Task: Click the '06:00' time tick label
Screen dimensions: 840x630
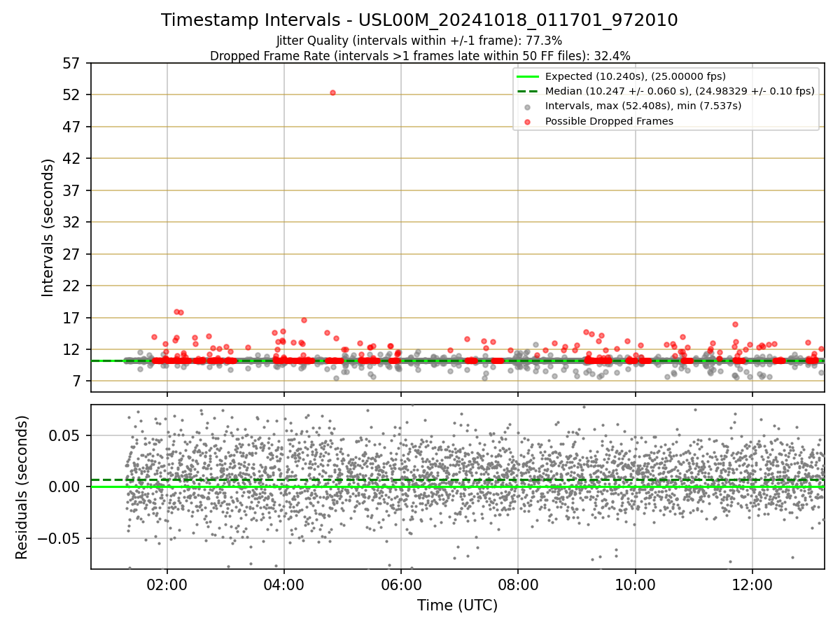Action: pos(401,585)
